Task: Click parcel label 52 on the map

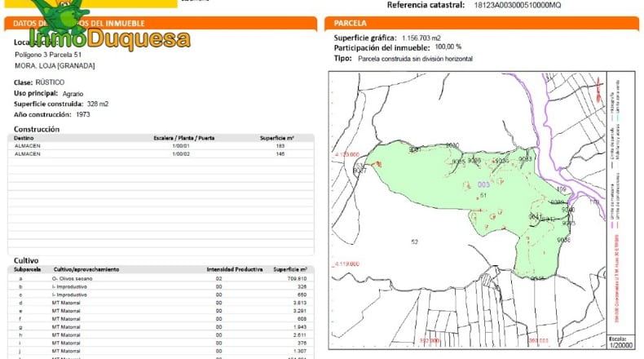Action: pos(414,242)
